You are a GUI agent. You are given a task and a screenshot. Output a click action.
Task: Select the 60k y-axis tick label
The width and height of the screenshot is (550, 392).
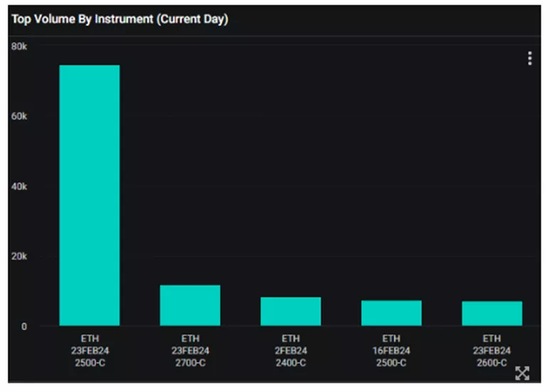19,116
